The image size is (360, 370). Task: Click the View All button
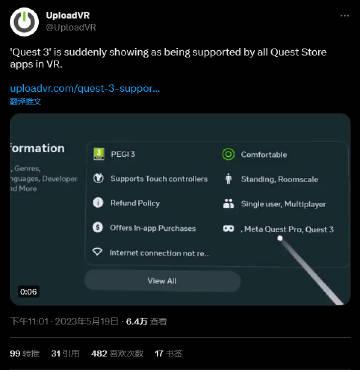click(x=162, y=281)
